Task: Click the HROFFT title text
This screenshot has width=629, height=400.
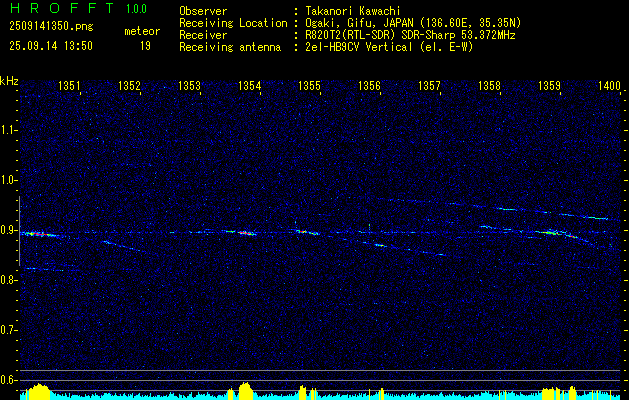Action: point(62,8)
